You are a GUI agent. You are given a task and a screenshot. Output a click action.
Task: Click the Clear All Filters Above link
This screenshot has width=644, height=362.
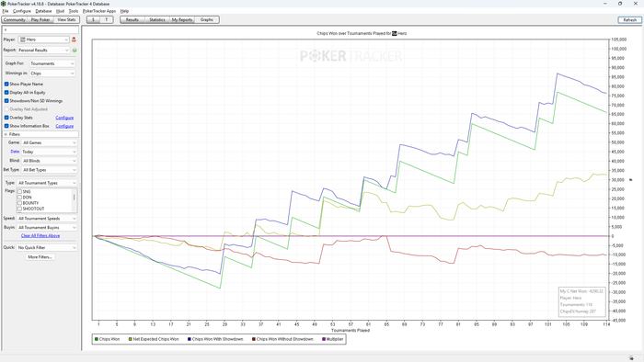tap(40, 236)
